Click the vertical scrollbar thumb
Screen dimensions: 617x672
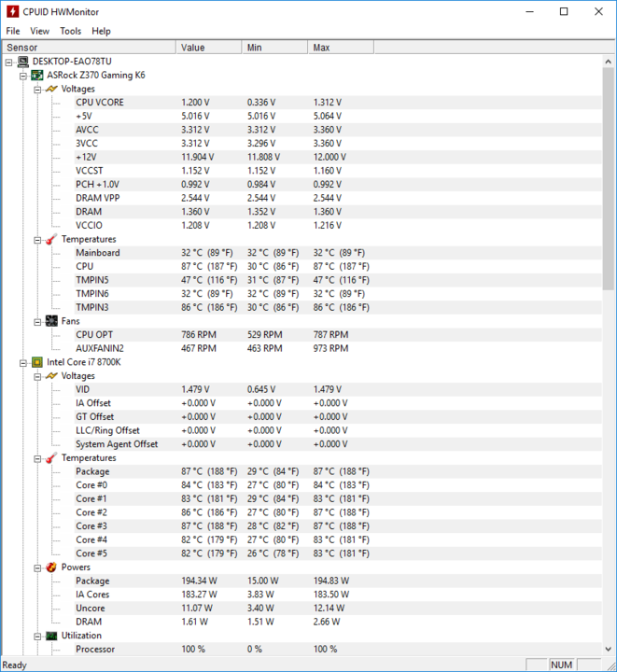608,178
